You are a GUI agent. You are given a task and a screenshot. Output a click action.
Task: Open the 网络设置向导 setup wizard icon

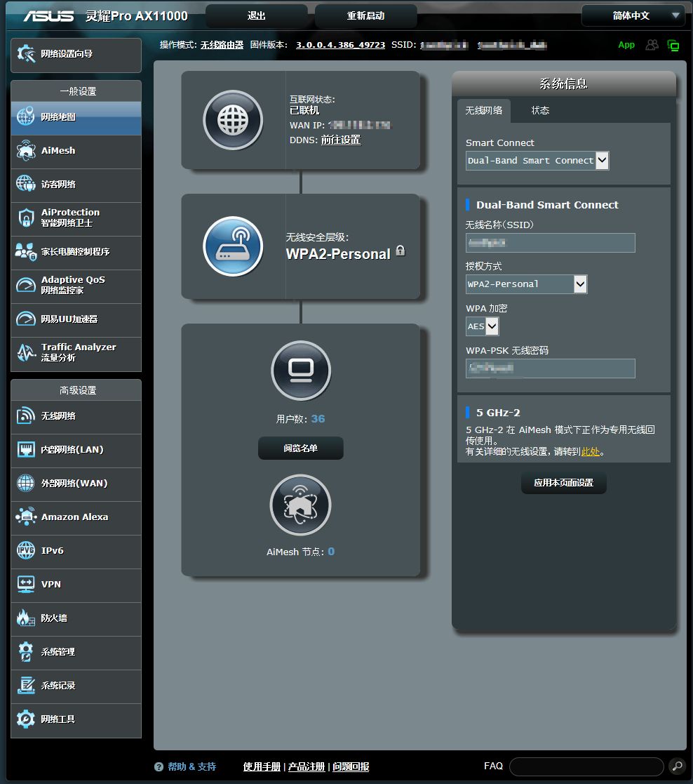(26, 53)
